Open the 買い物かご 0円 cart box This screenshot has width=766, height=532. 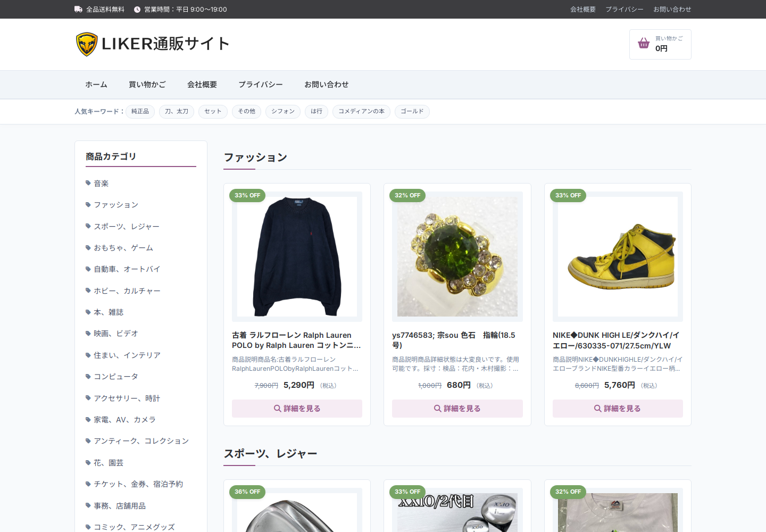pos(660,44)
